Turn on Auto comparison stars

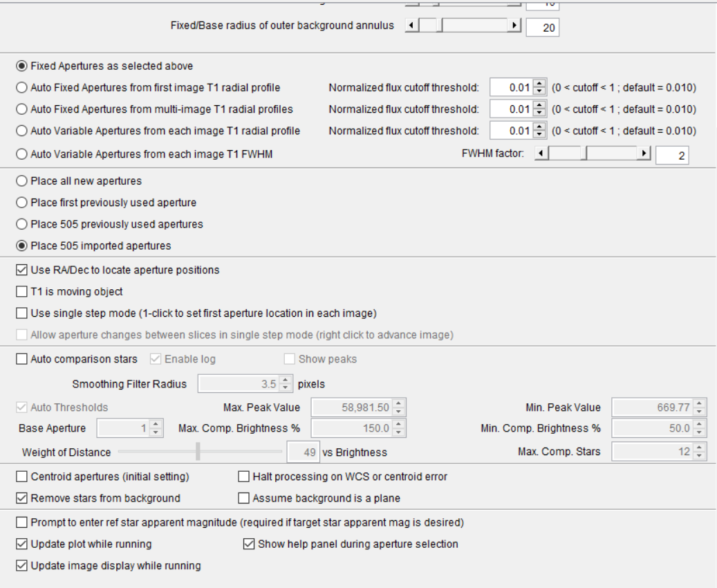point(21,360)
